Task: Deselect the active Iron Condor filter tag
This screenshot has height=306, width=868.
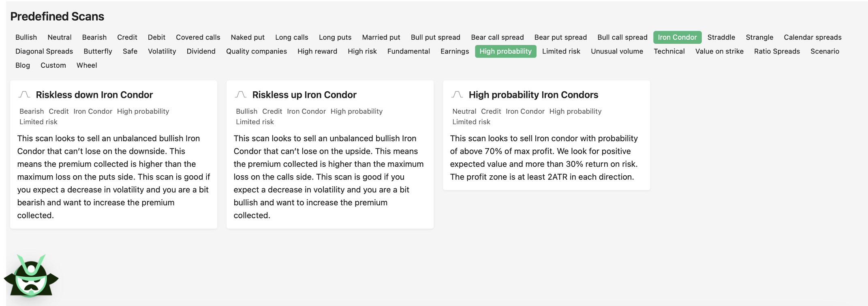Action: pyautogui.click(x=677, y=37)
